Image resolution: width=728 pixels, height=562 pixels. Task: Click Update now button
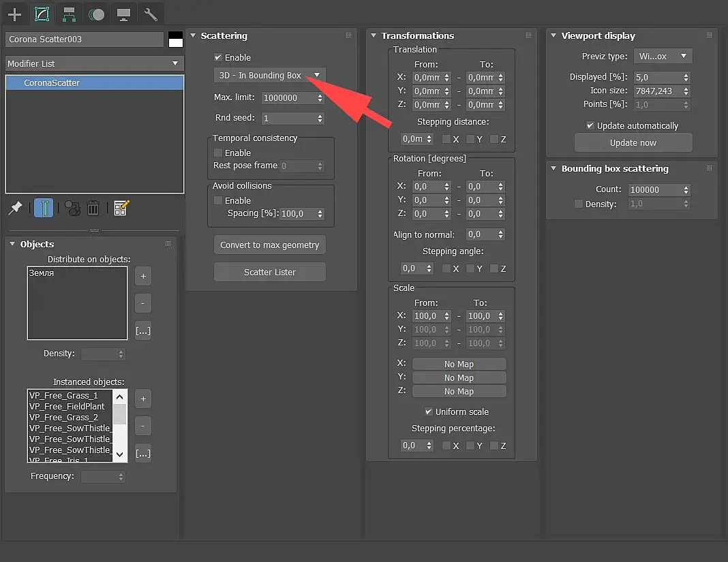[x=633, y=142]
